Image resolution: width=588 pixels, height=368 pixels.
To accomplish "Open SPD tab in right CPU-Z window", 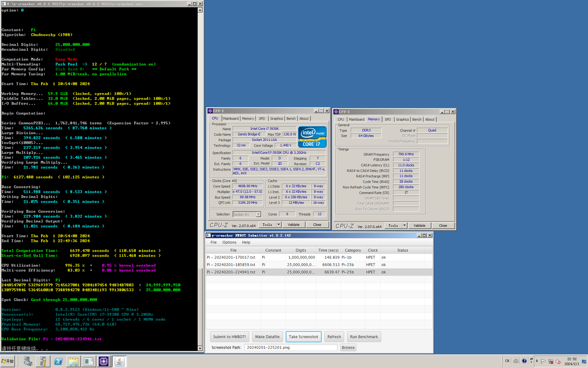I will click(388, 120).
